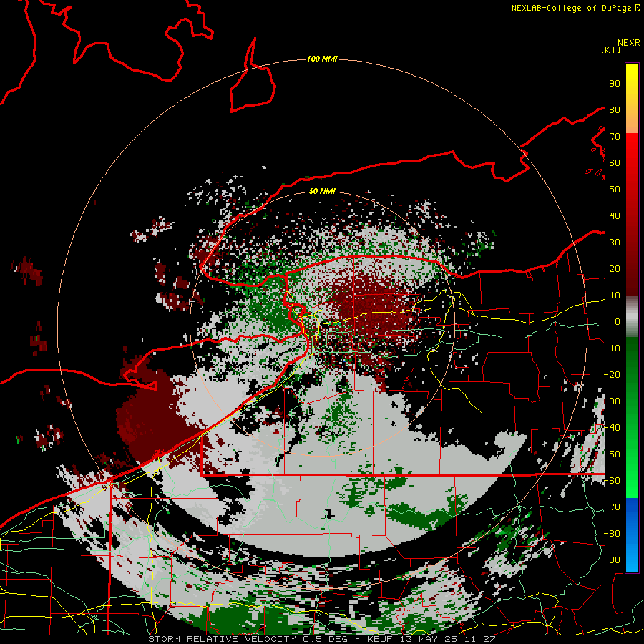Click the 0.5 DEG tilt in caption
Image resolution: width=644 pixels, height=644 pixels.
(325, 639)
